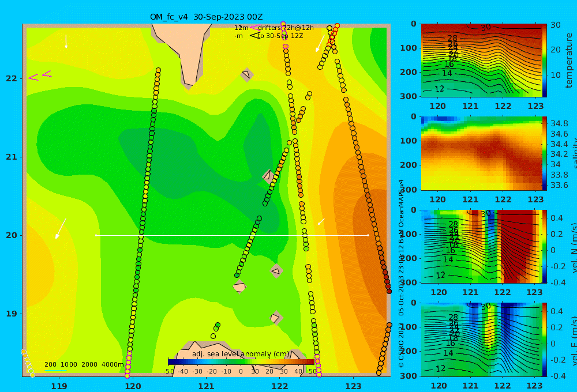
Task: Open the eastward velocity cross-section panel
Action: [x=481, y=340]
